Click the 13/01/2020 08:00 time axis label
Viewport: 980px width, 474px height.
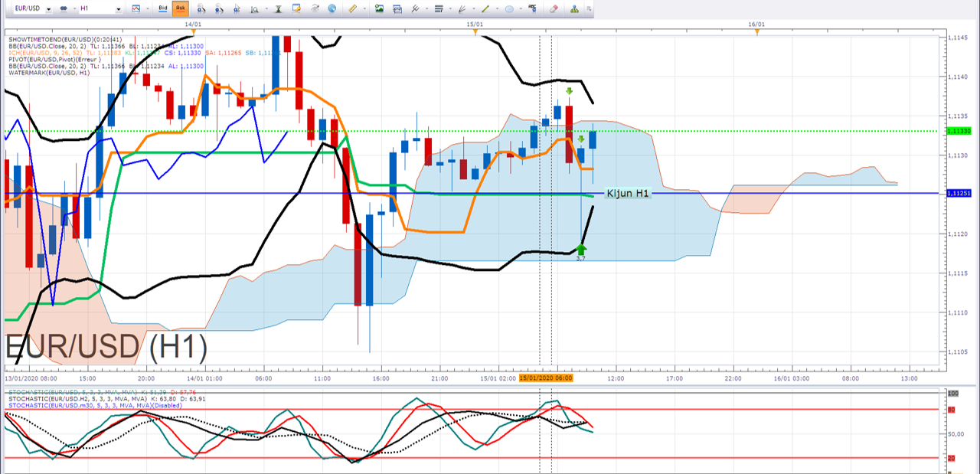31,378
